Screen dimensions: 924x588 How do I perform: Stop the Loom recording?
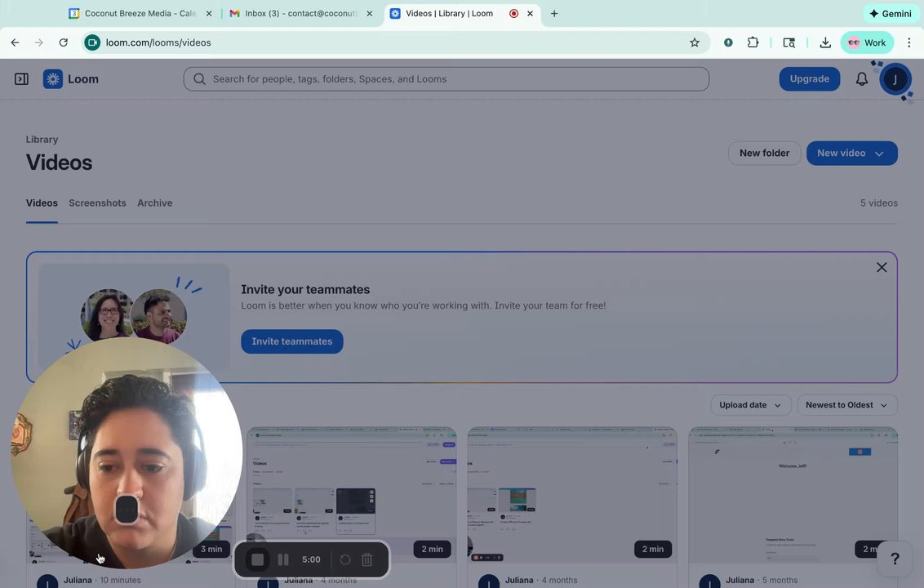tap(257, 559)
